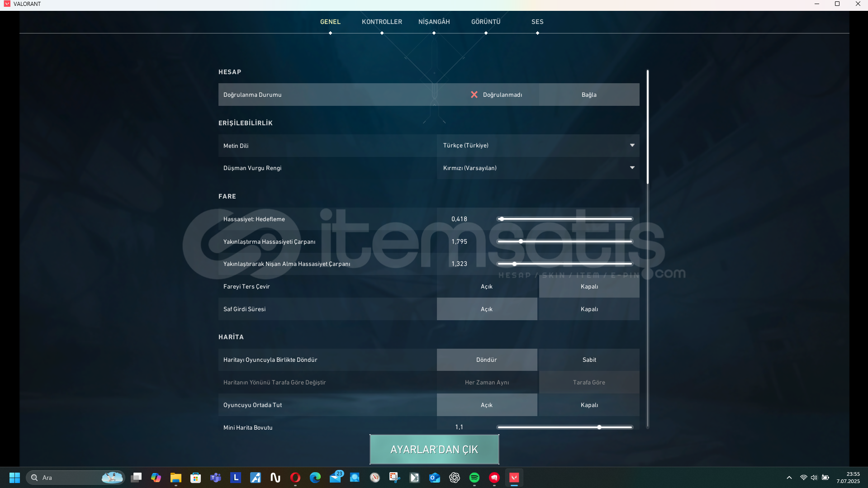
Task: Open ChatGPT from the taskbar
Action: [455, 478]
